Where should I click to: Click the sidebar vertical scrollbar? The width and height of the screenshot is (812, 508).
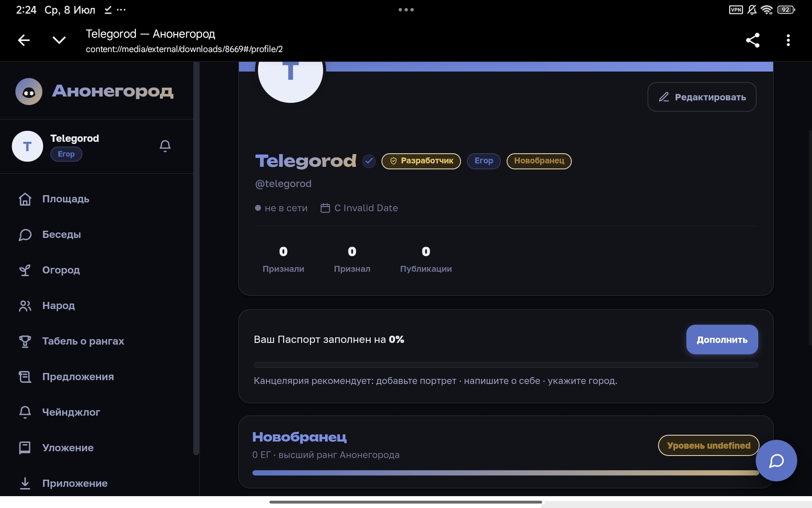coord(196,258)
